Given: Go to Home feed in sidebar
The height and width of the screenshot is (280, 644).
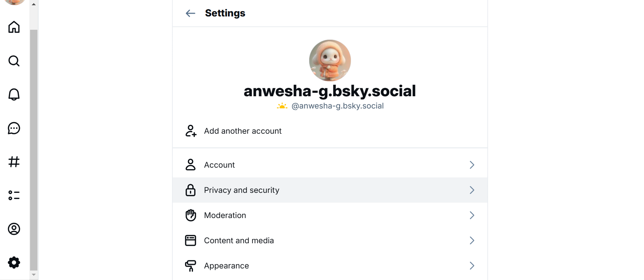Looking at the screenshot, I should coord(14,27).
